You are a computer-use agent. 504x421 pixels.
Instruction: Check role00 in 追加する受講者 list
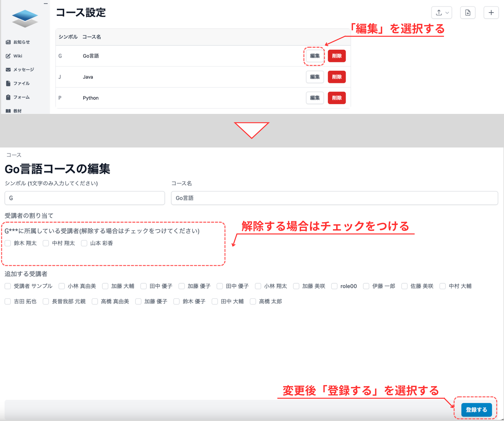click(334, 286)
